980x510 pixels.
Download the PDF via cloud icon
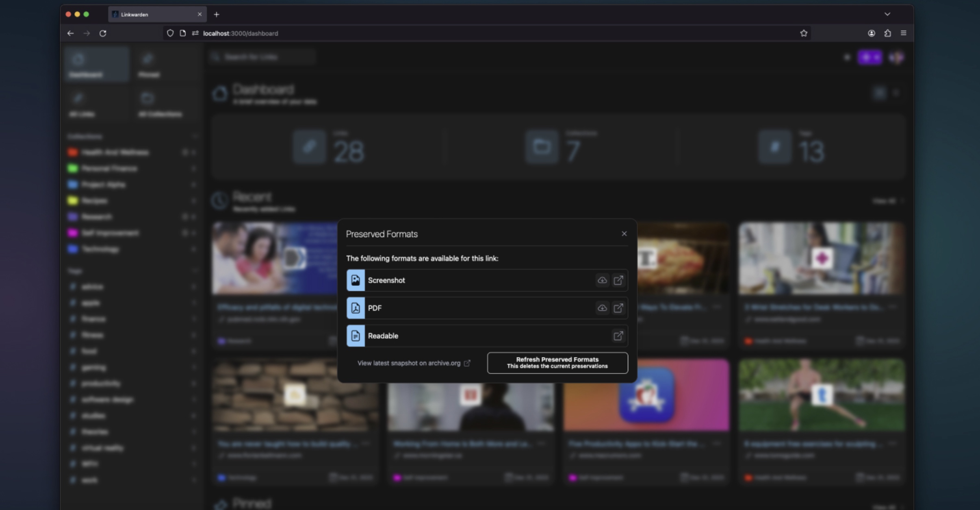pos(602,308)
